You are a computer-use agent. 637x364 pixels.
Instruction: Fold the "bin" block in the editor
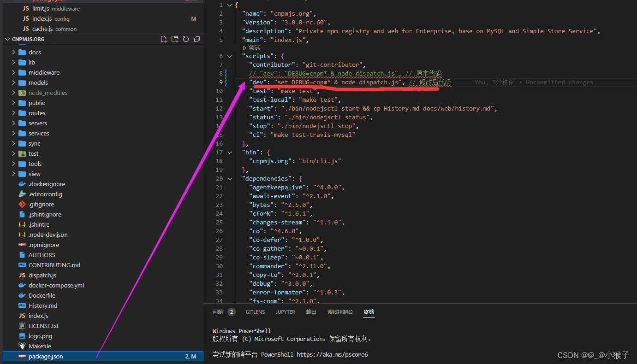click(x=230, y=152)
